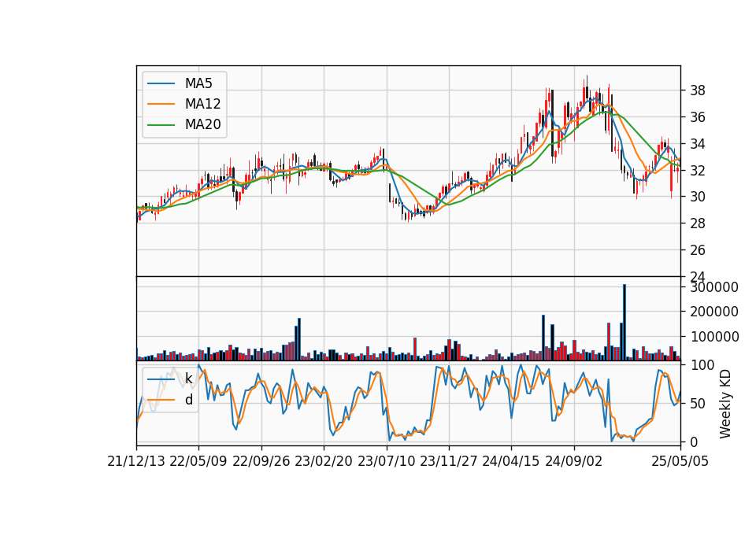Click the 0 KD axis label
Image resolution: width=756 pixels, height=543 pixels.
[693, 441]
